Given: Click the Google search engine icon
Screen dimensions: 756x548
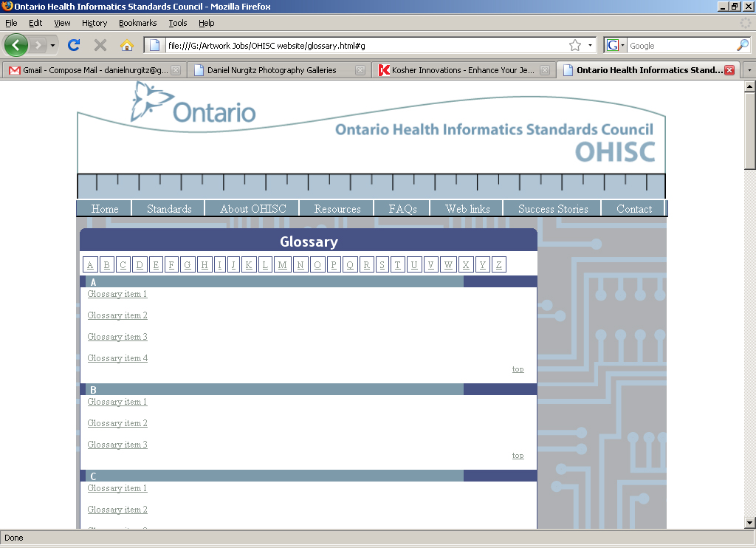Looking at the screenshot, I should 612,45.
